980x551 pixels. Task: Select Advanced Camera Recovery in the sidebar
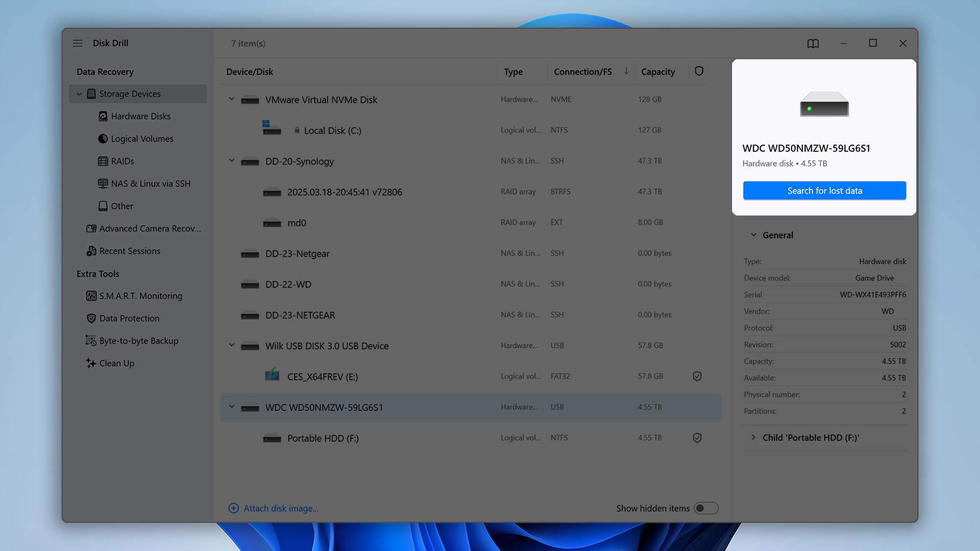(150, 228)
